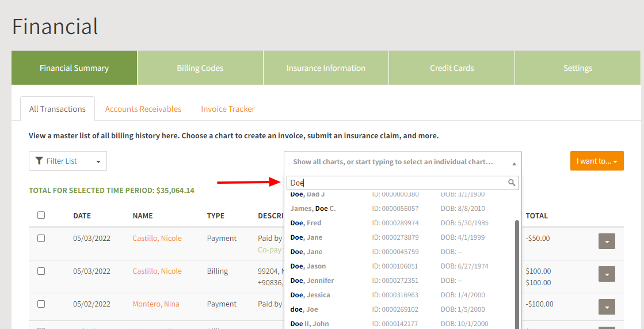Select the All Transactions subtab
The image size is (644, 329).
58,109
